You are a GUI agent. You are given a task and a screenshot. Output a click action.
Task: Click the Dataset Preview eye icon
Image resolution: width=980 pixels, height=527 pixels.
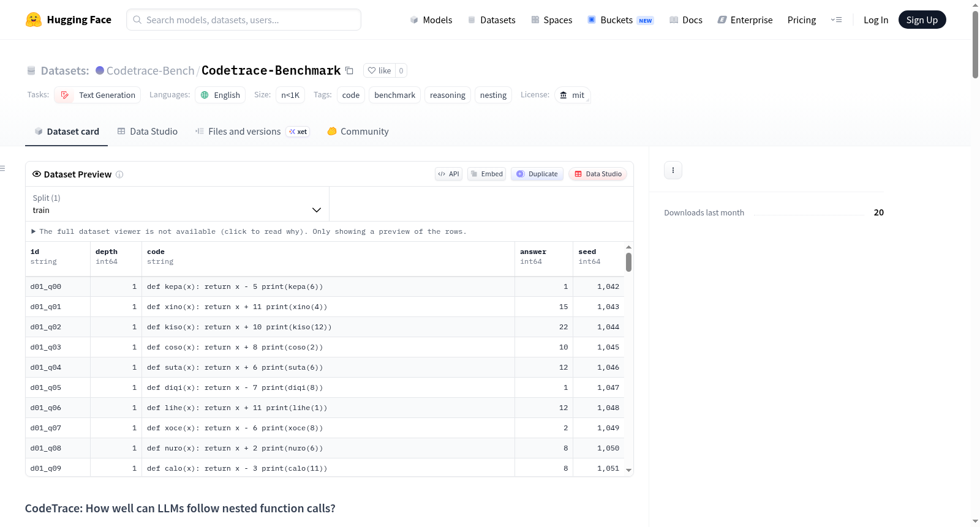[37, 174]
